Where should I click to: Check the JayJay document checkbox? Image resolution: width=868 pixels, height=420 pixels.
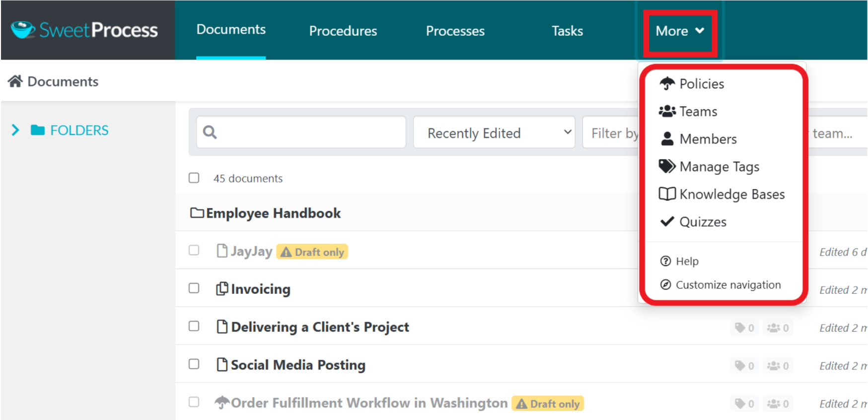194,250
